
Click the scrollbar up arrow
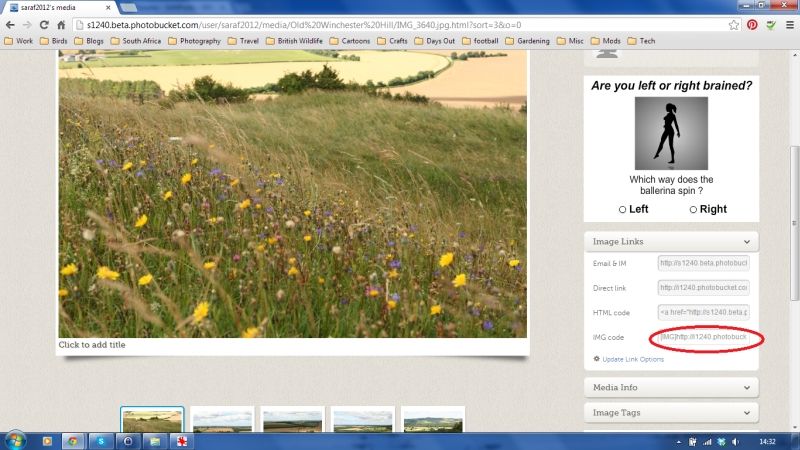pos(794,55)
